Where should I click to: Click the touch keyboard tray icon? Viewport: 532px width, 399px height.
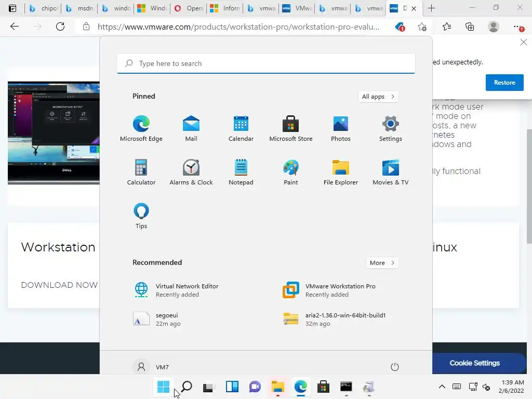(x=457, y=387)
